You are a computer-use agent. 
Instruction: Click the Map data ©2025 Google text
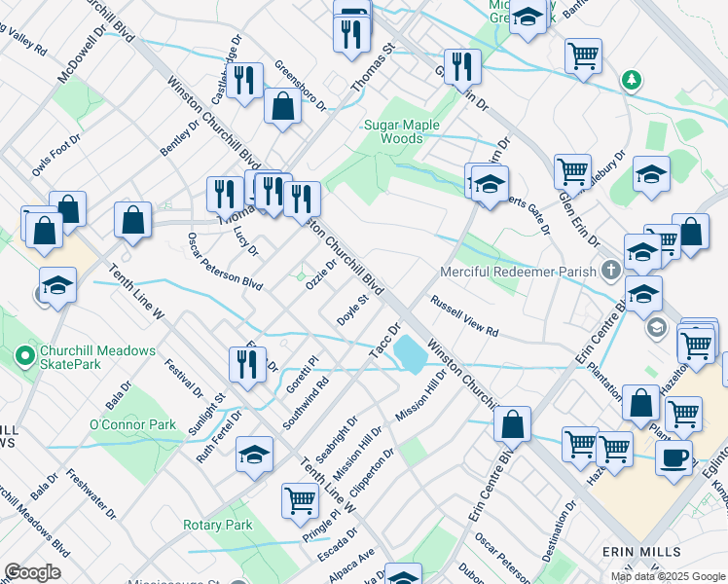point(667,576)
